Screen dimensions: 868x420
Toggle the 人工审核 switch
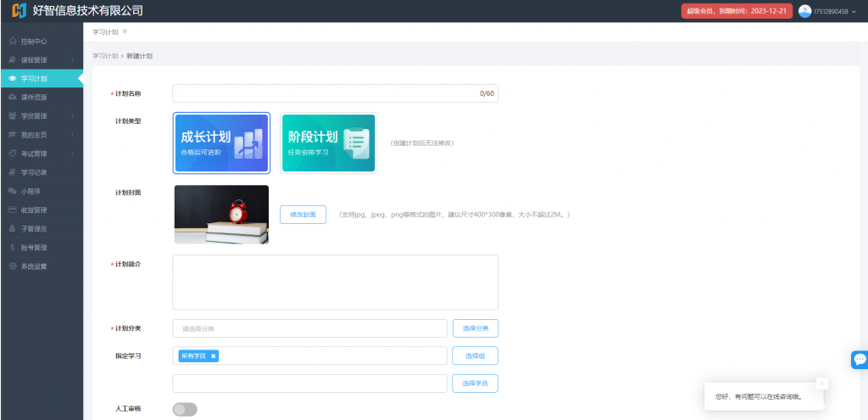click(x=184, y=410)
